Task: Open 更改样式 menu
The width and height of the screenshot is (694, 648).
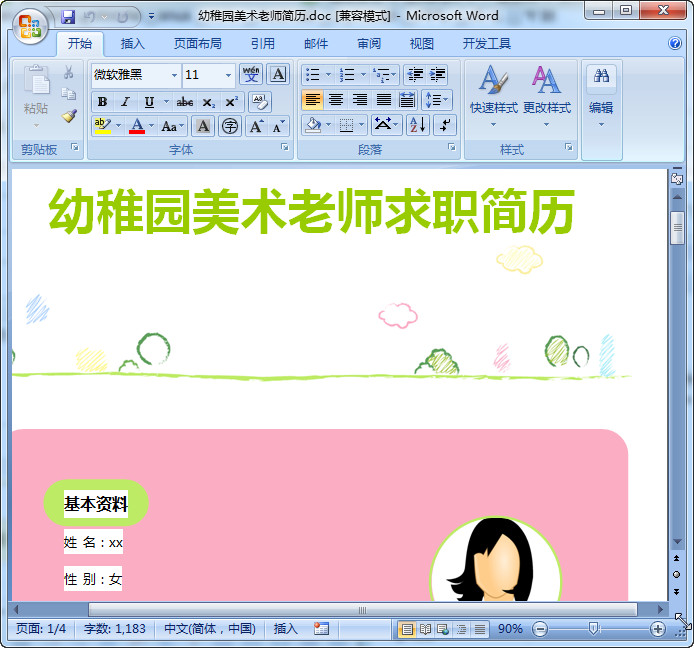Action: 547,96
